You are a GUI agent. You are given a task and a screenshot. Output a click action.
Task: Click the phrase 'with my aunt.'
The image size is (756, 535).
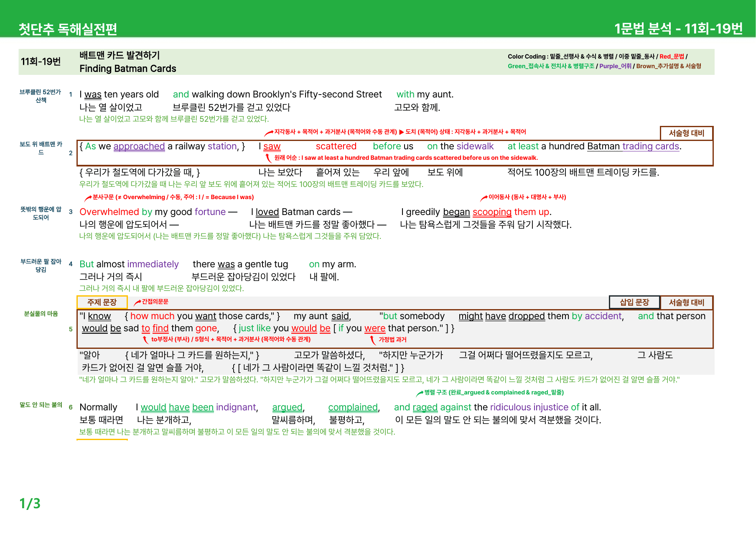tap(425, 95)
